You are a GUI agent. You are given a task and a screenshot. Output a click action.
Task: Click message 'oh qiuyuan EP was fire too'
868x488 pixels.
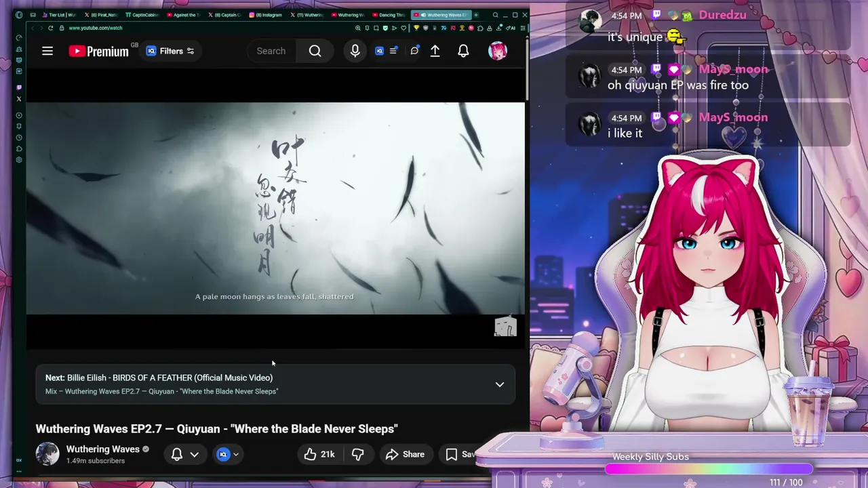[678, 85]
